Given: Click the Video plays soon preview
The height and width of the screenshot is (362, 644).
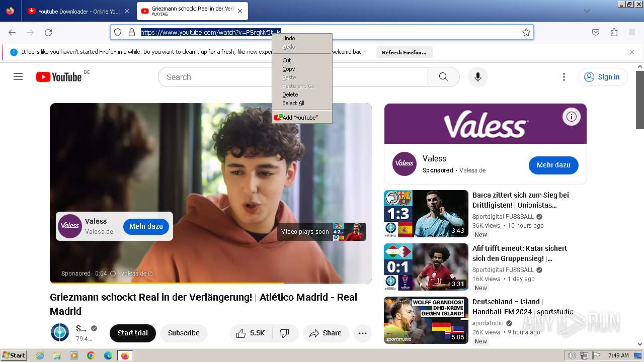Looking at the screenshot, I should 321,232.
